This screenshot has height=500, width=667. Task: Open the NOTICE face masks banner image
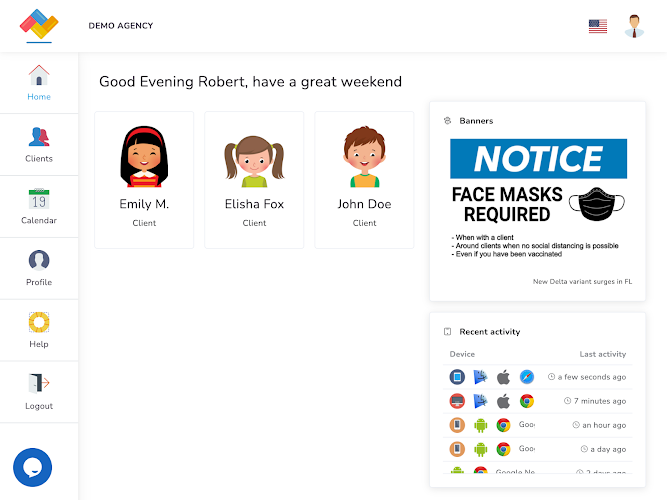(x=538, y=199)
